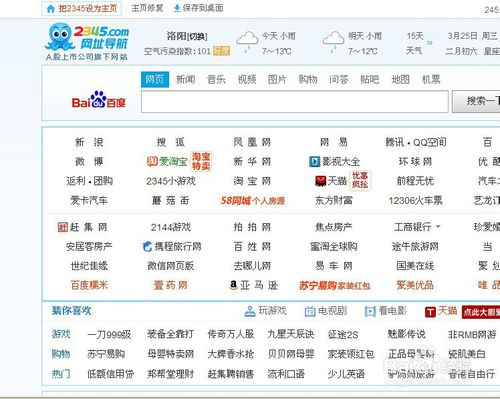Open the 一刀999级 game link

tap(109, 334)
